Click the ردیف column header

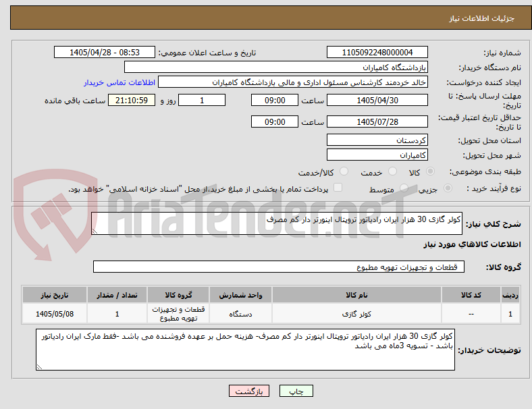point(510,295)
